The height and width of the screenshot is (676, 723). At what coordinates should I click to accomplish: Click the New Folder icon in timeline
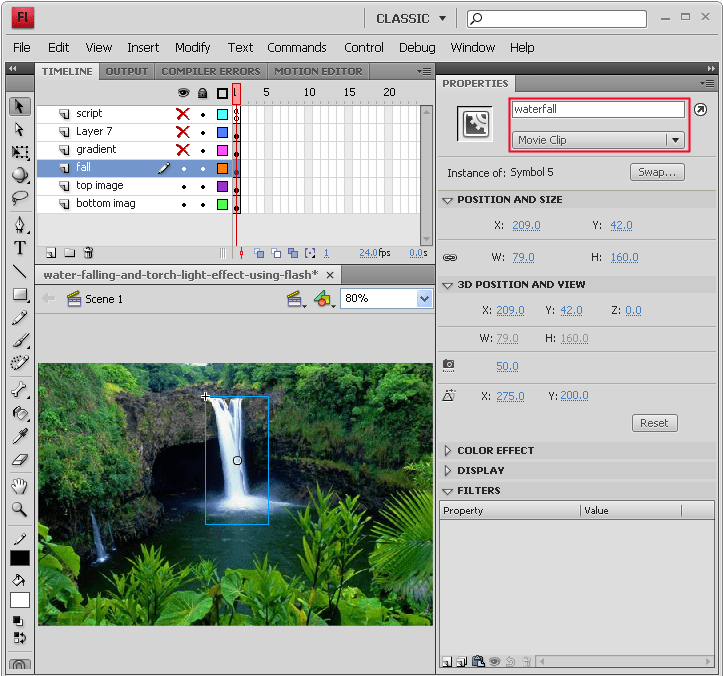(x=70, y=253)
